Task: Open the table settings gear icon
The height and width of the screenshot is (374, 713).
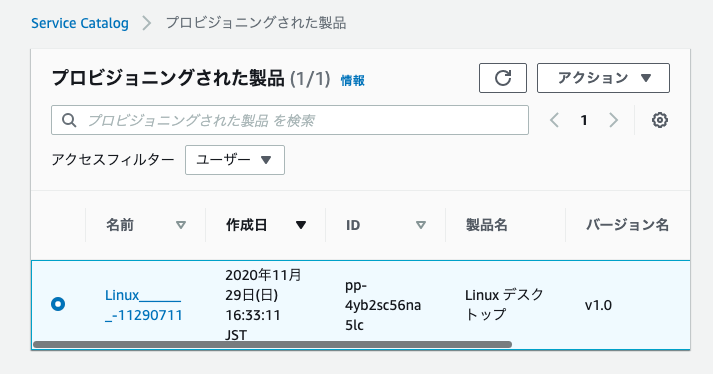Action: point(659,120)
